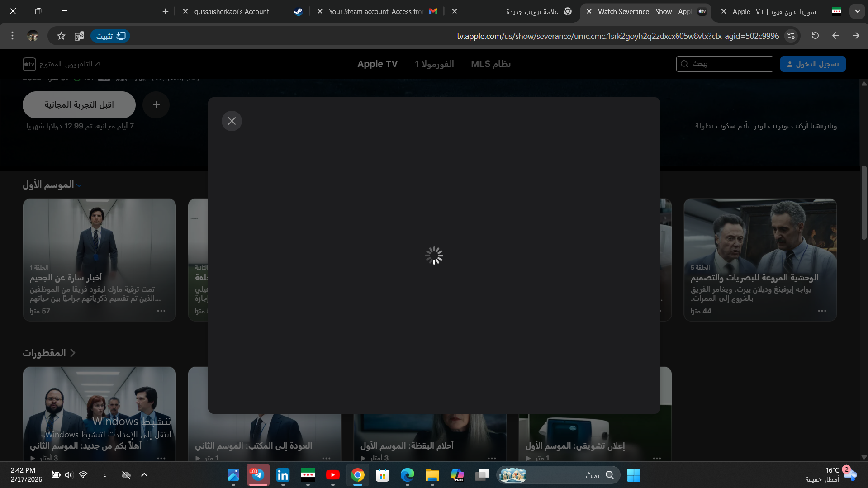Click the بحث search field on Apple TV
This screenshot has height=488, width=868.
tap(728, 64)
